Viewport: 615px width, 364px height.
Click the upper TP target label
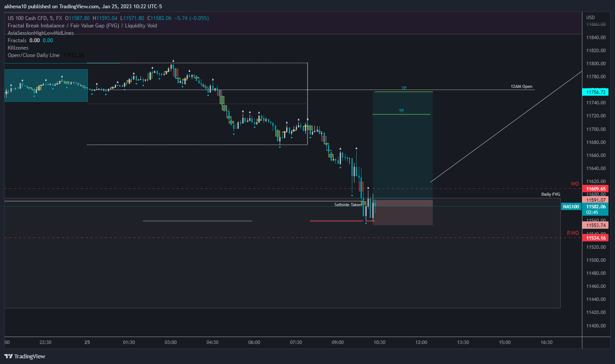tap(404, 88)
